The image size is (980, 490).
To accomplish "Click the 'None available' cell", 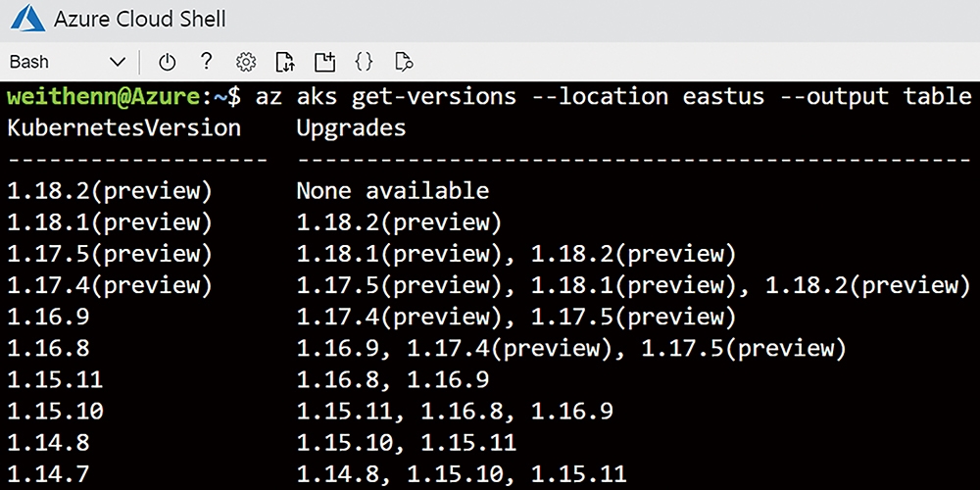I will (393, 190).
